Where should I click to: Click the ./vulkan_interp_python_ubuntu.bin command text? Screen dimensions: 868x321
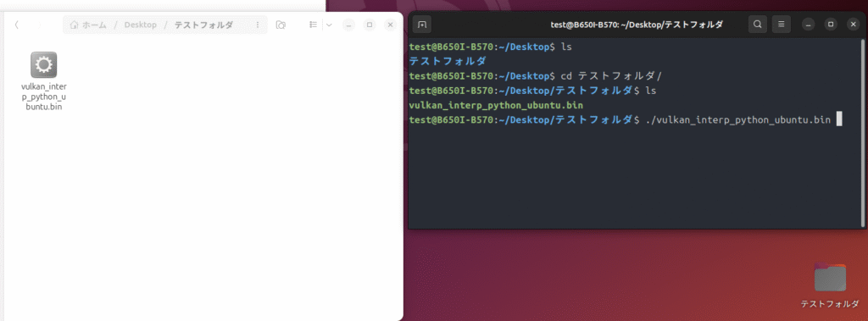click(x=738, y=119)
